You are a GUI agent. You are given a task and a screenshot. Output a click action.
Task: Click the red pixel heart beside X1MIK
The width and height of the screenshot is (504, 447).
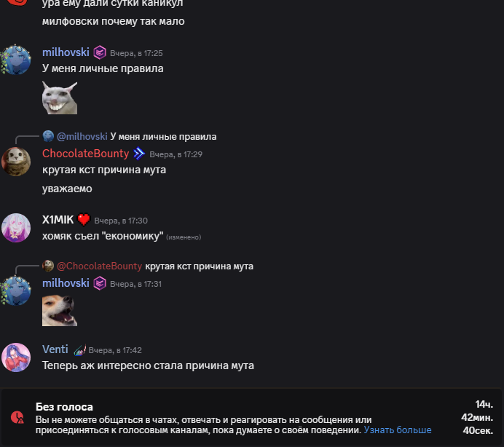point(84,220)
